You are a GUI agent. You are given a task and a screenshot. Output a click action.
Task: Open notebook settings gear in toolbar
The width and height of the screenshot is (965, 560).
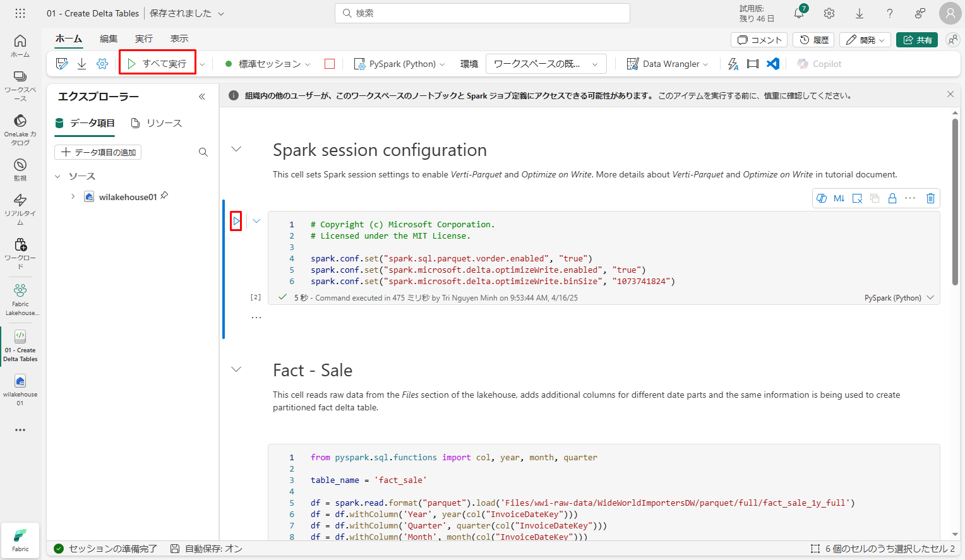tap(102, 64)
